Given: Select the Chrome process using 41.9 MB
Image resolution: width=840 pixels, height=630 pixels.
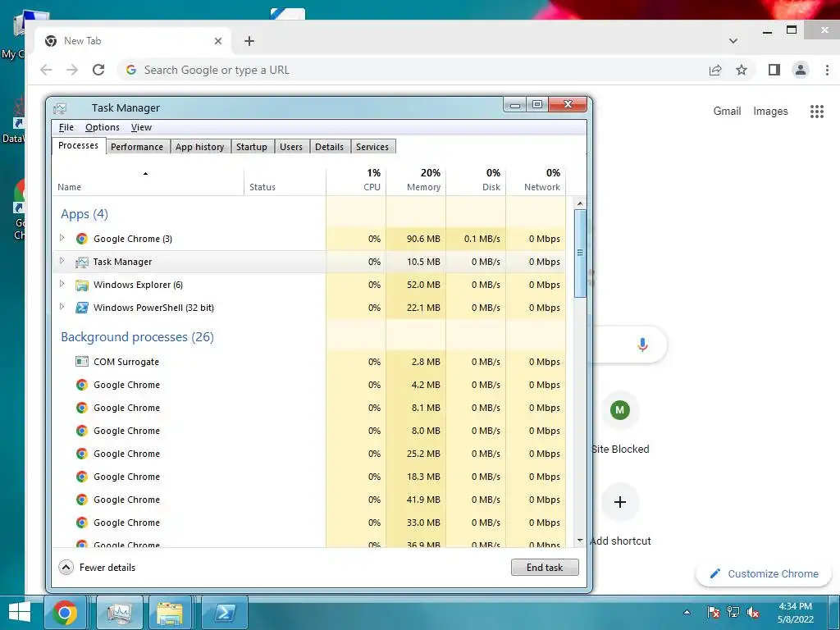Looking at the screenshot, I should coord(309,500).
